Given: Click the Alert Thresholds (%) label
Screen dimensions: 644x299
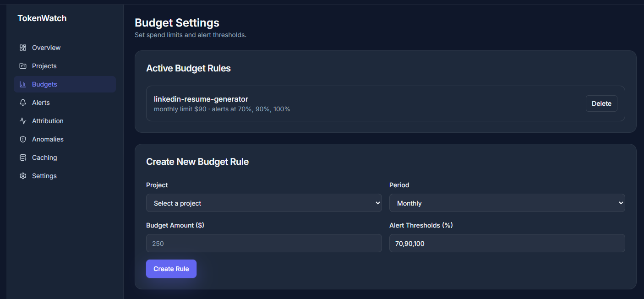Looking at the screenshot, I should (421, 225).
